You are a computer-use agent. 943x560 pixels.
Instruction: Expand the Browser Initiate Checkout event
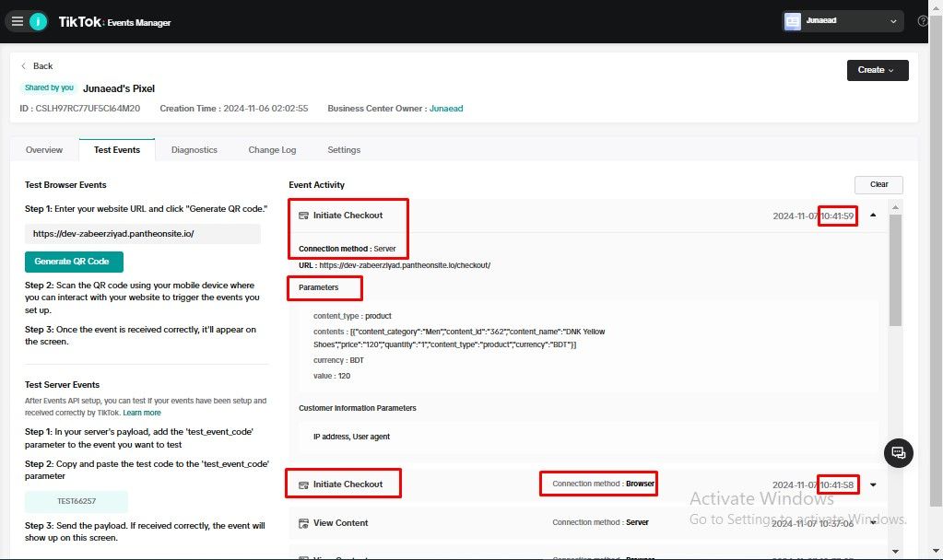click(873, 484)
